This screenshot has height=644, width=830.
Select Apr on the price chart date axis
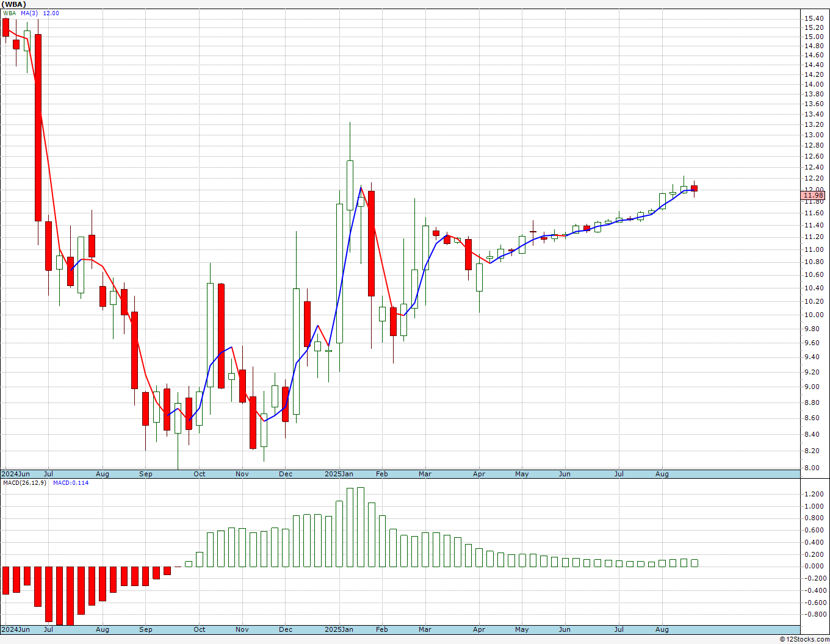[x=479, y=474]
